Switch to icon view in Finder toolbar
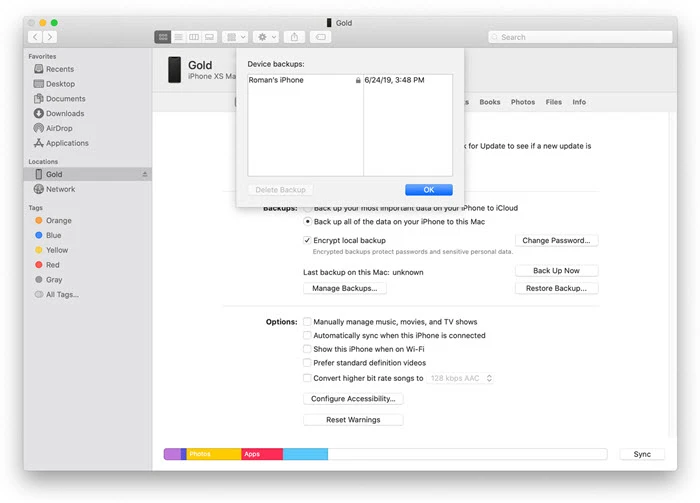 click(x=163, y=37)
